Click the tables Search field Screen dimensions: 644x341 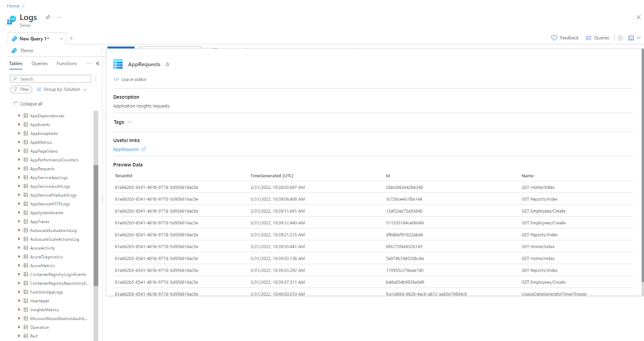pos(51,79)
